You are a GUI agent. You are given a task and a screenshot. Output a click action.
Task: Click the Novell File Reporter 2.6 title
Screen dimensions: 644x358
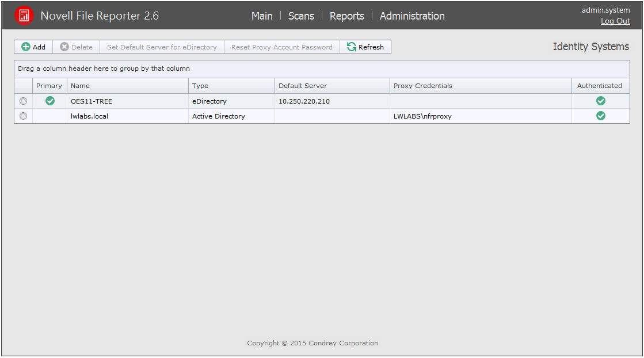click(x=100, y=16)
